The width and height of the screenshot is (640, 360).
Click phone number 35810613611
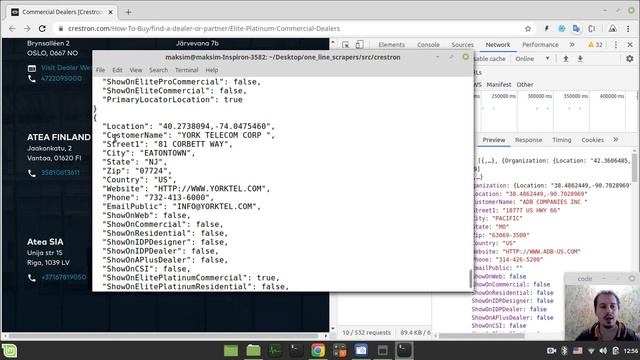click(60, 173)
